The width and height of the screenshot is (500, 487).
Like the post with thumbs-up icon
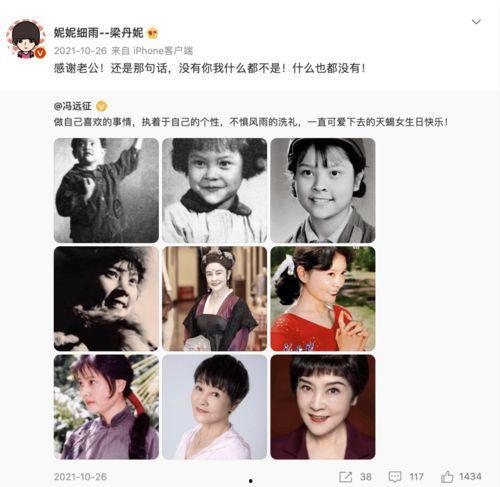coord(447,476)
